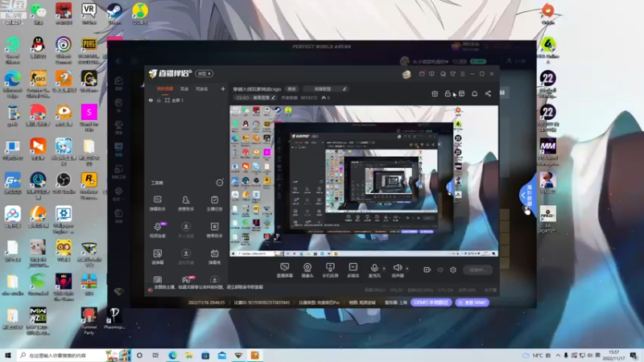Open the taskbar clock and date
644x362 pixels.
613,356
